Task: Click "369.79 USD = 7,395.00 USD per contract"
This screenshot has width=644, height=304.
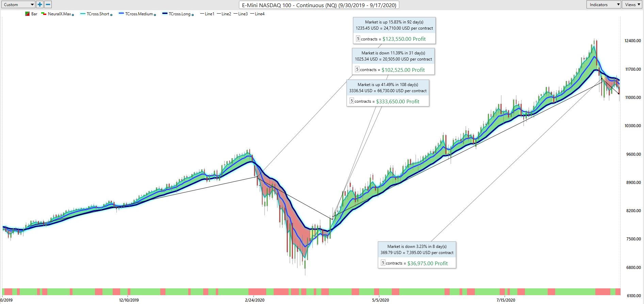Action: point(417,253)
